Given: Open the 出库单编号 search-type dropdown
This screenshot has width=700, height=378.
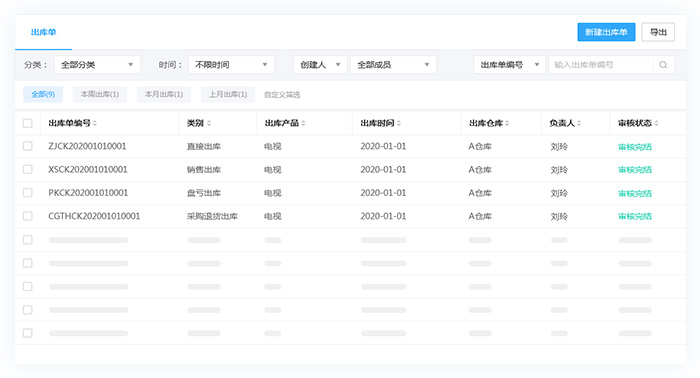Looking at the screenshot, I should click(509, 65).
